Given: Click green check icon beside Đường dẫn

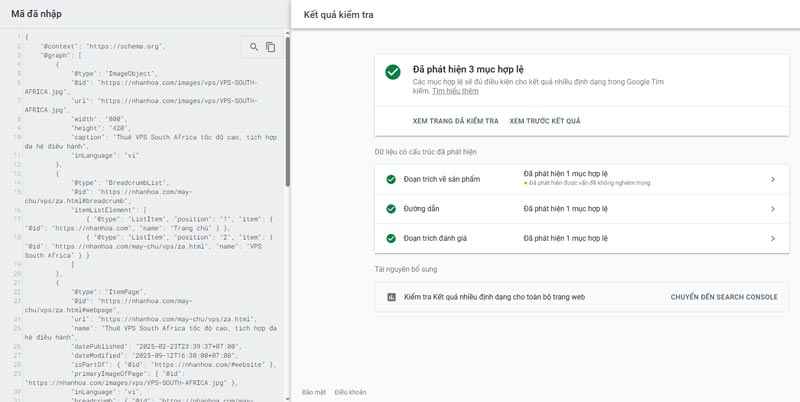Looking at the screenshot, I should (x=392, y=209).
